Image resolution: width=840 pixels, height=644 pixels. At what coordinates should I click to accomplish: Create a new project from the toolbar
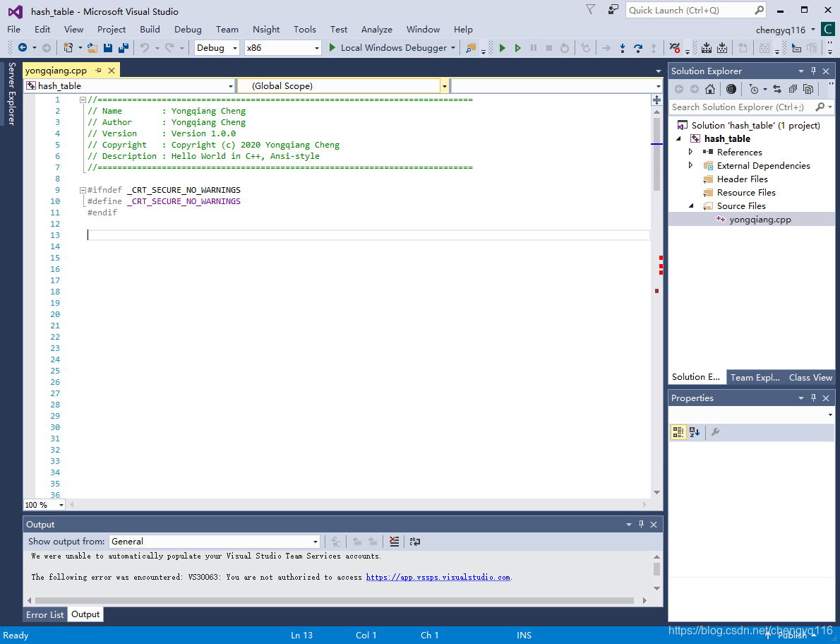(x=68, y=48)
